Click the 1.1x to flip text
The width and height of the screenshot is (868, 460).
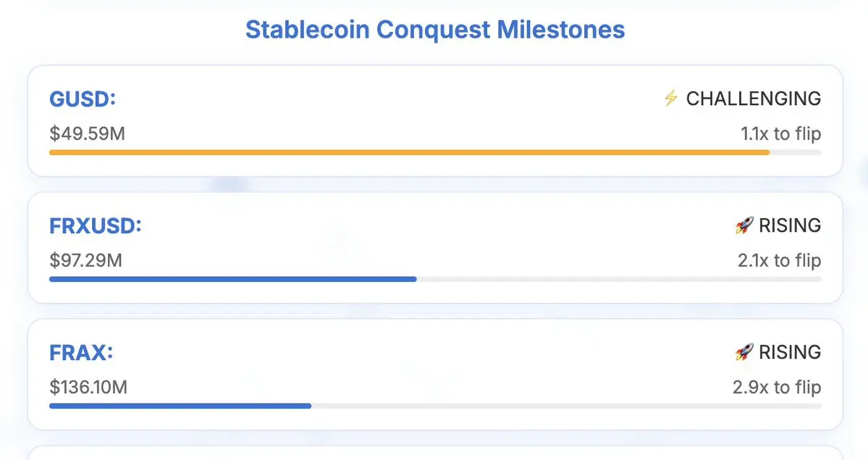pos(780,134)
